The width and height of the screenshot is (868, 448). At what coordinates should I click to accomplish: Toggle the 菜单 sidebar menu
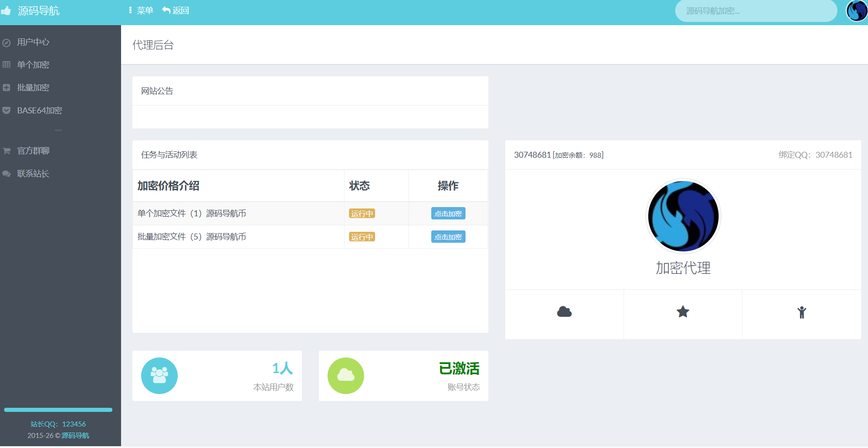[141, 11]
